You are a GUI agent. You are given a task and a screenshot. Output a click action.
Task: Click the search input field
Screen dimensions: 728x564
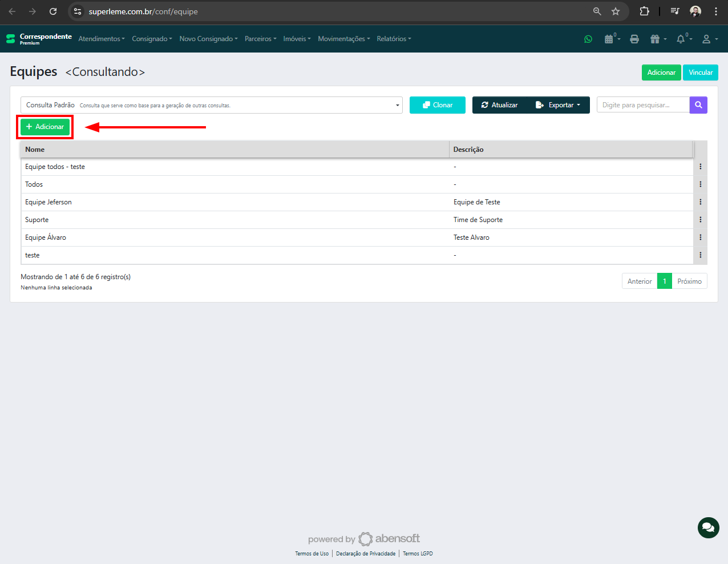642,105
